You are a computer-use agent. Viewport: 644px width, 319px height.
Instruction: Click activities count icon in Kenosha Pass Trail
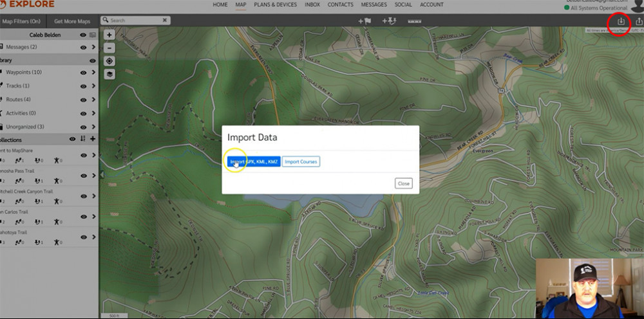pos(57,181)
